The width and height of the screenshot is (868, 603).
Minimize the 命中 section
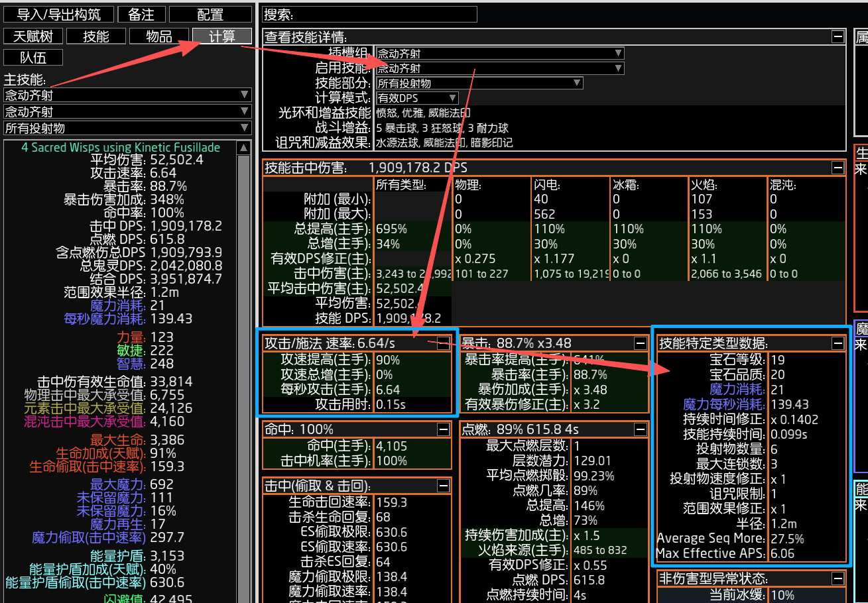443,429
